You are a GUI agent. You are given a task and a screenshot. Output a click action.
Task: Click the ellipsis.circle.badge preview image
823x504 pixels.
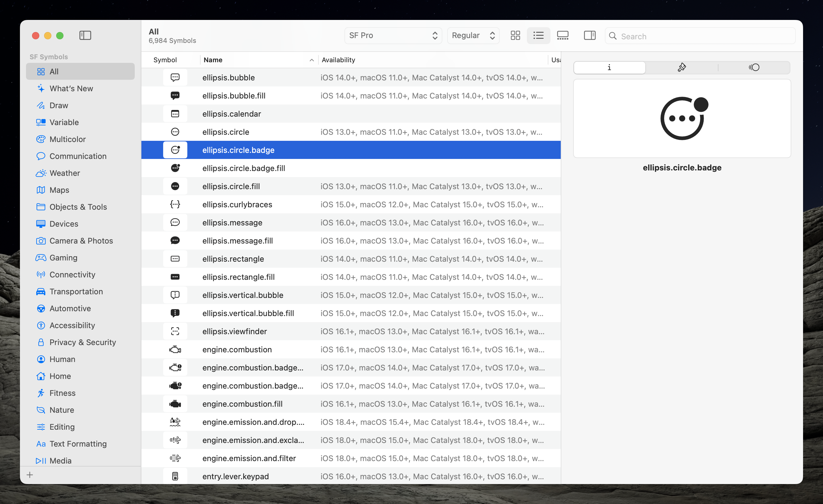coord(682,118)
